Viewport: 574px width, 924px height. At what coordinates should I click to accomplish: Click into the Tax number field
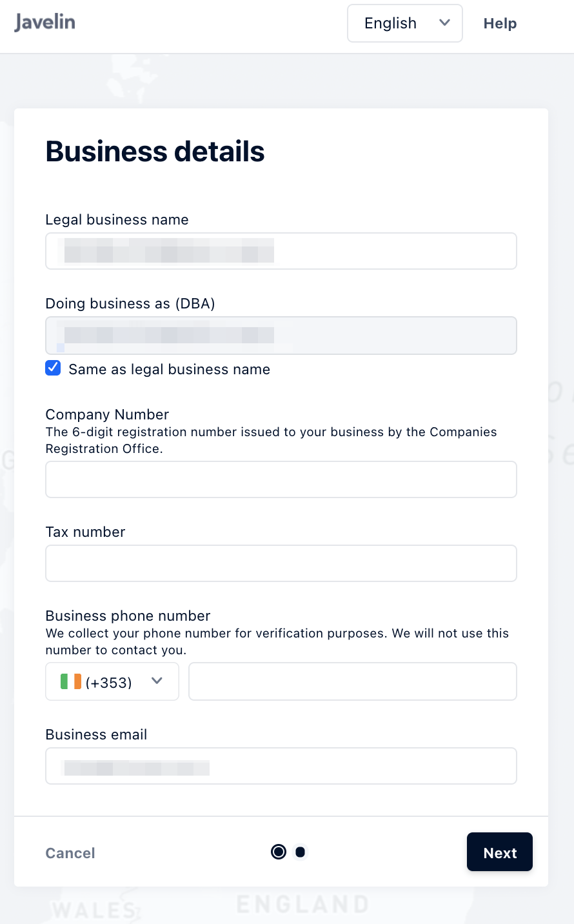click(x=281, y=563)
